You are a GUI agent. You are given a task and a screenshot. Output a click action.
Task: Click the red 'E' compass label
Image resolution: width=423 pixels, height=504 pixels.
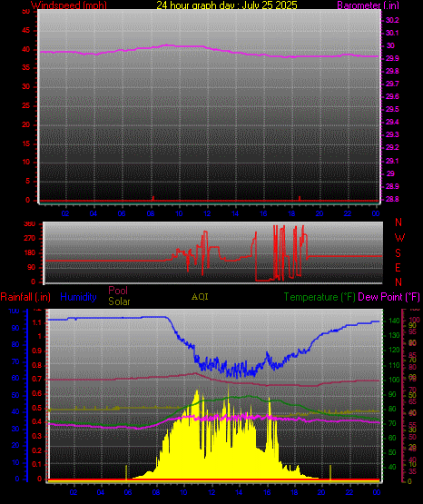tap(398, 267)
